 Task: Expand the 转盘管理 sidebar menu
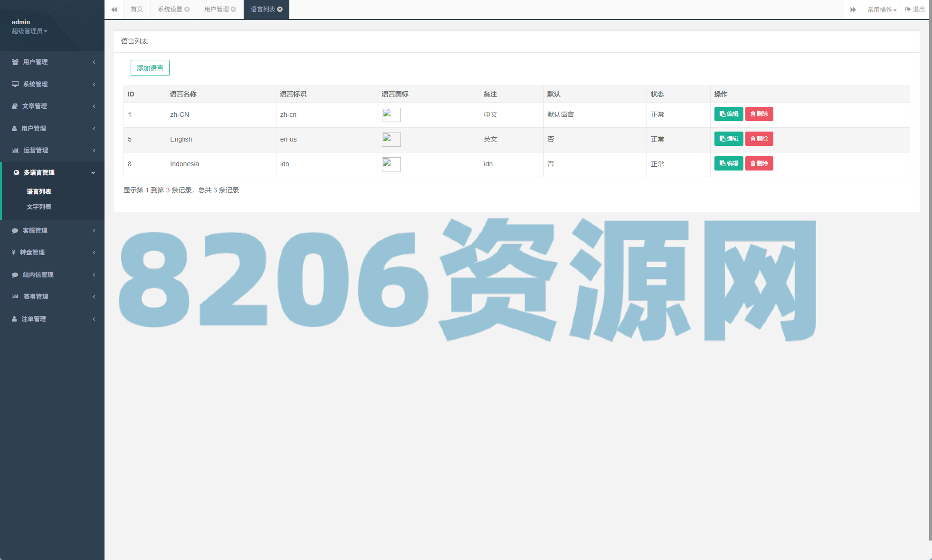52,252
